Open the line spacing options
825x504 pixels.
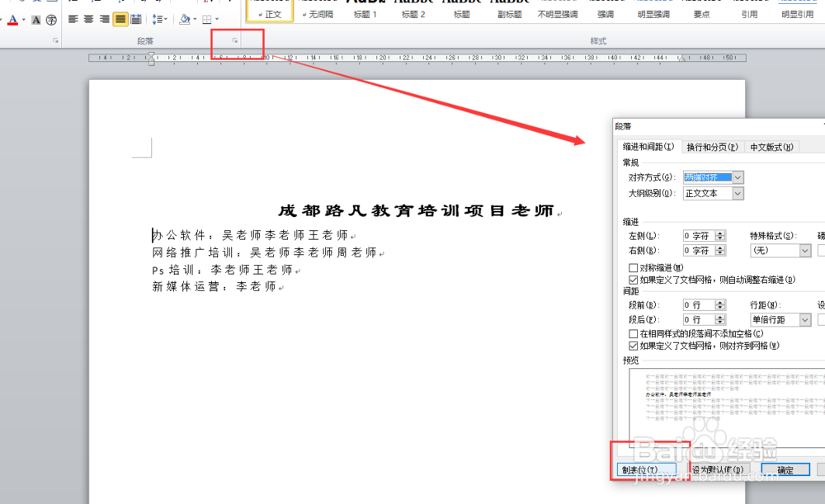pyautogui.click(x=159, y=19)
